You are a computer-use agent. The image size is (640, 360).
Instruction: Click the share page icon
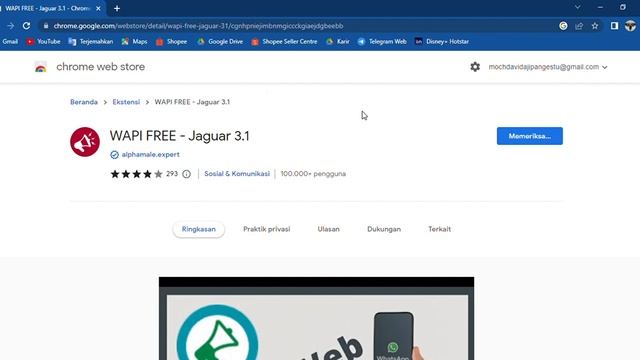click(x=579, y=26)
